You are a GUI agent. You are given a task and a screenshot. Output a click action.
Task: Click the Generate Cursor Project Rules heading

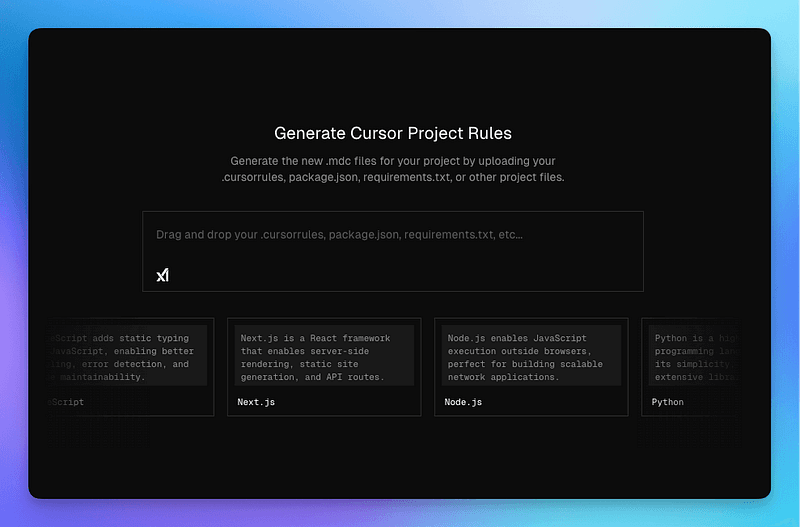393,133
